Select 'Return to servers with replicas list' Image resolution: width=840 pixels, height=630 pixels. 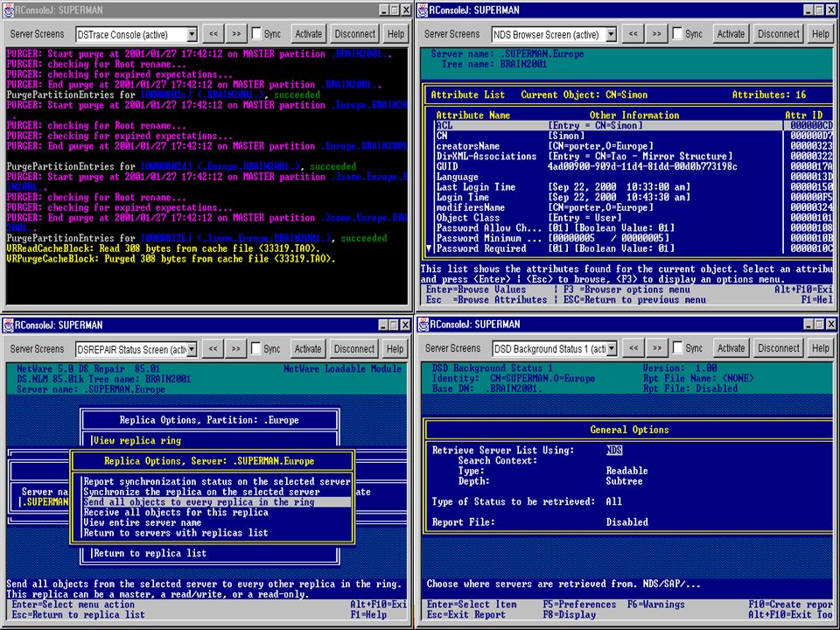(x=217, y=533)
